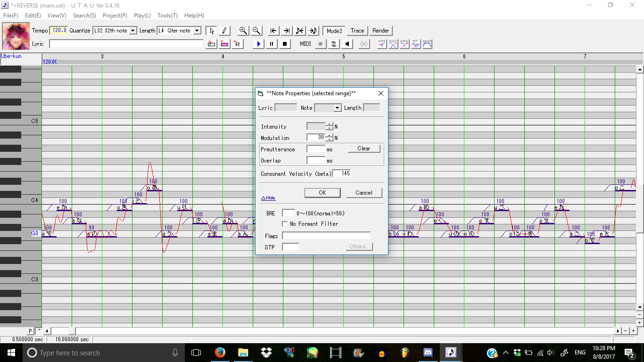Open the Note dropdown in properties dialog

tap(338, 108)
